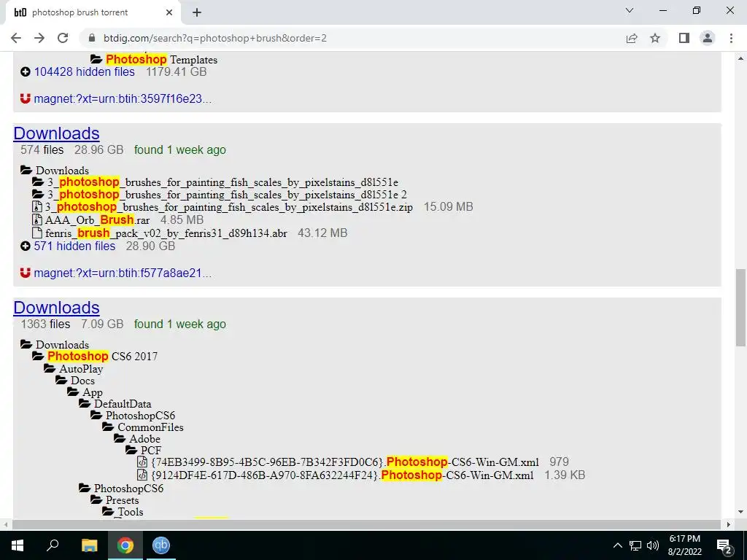The height and width of the screenshot is (560, 747).
Task: Expand the 104428 hidden files list
Action: click(84, 72)
